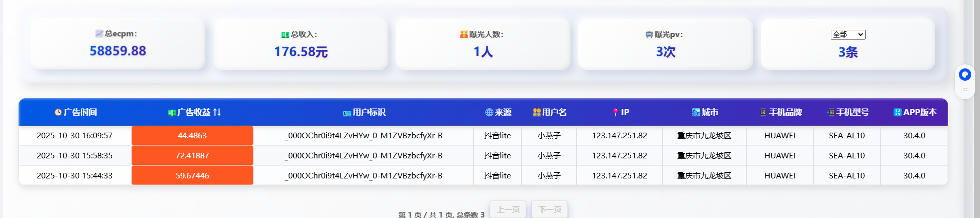This screenshot has height=218, width=980.
Task: Click the vertical scrollbar on the right
Action: [x=976, y=103]
